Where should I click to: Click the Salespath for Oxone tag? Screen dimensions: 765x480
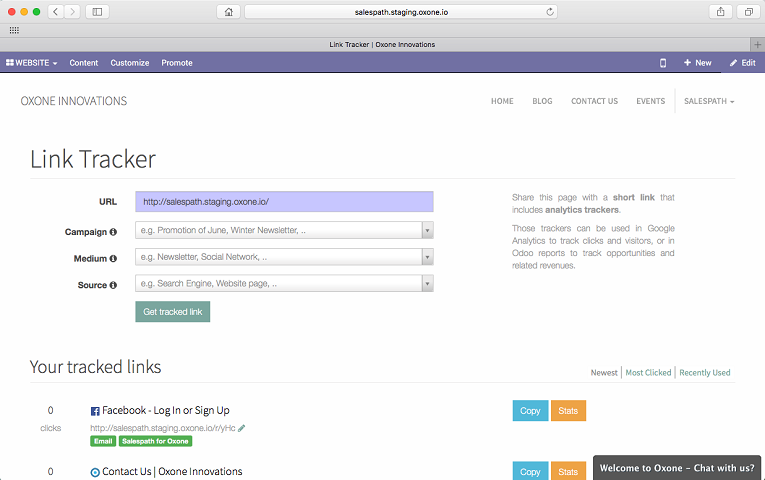[x=155, y=441]
